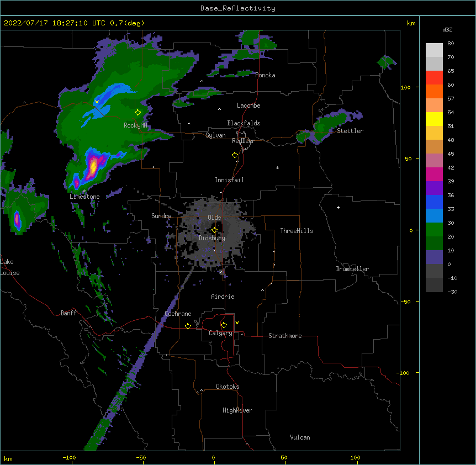
Task: Click the yellow diamond marker below Cochrane
Action: click(x=188, y=326)
